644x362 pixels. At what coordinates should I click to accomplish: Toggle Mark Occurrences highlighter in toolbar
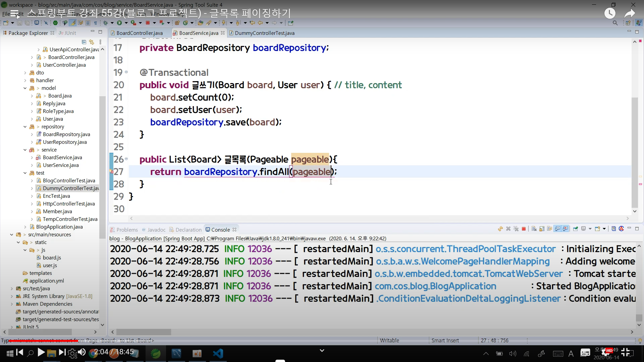72,23
